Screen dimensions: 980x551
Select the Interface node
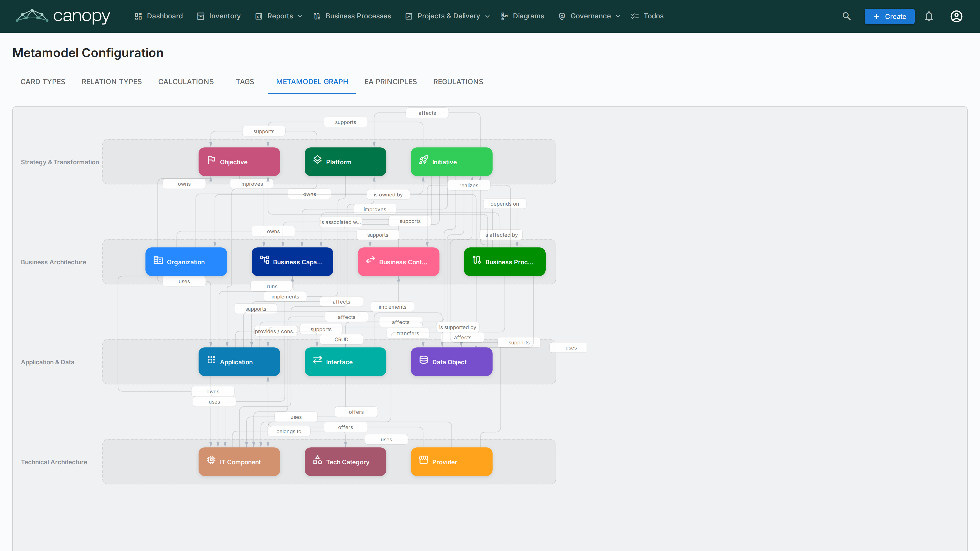pos(346,362)
